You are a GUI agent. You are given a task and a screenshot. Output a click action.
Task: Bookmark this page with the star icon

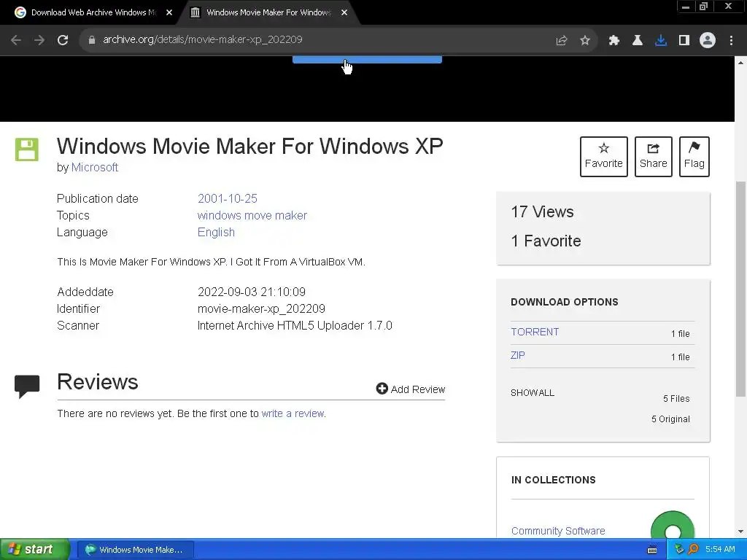coord(585,41)
